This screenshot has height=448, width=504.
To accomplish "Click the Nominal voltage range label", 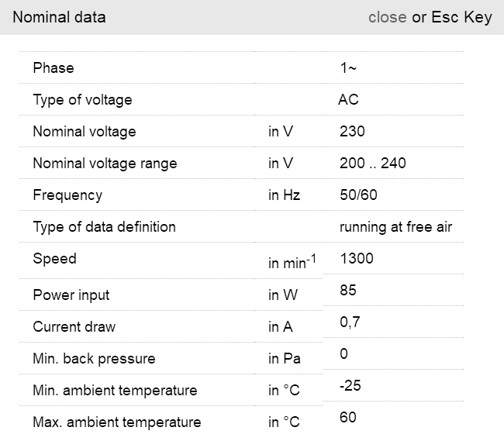I will 105,164.
